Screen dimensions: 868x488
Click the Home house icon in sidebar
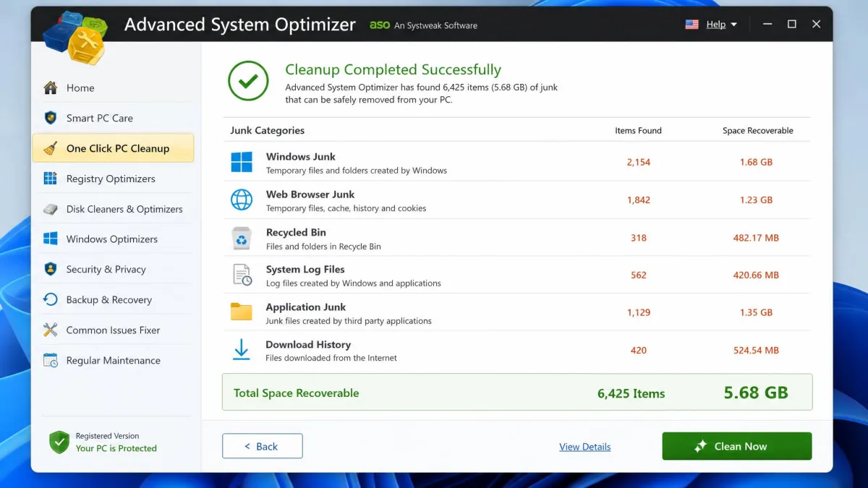point(51,88)
